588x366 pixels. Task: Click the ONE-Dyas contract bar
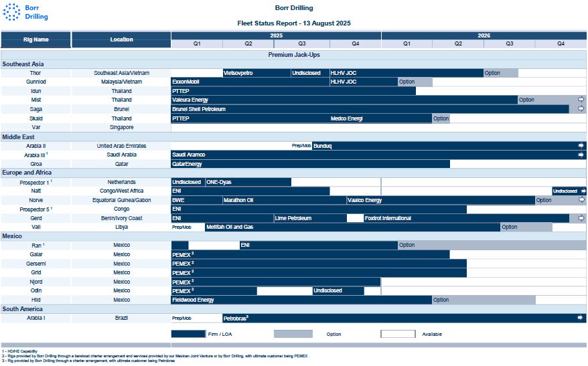pyautogui.click(x=248, y=182)
